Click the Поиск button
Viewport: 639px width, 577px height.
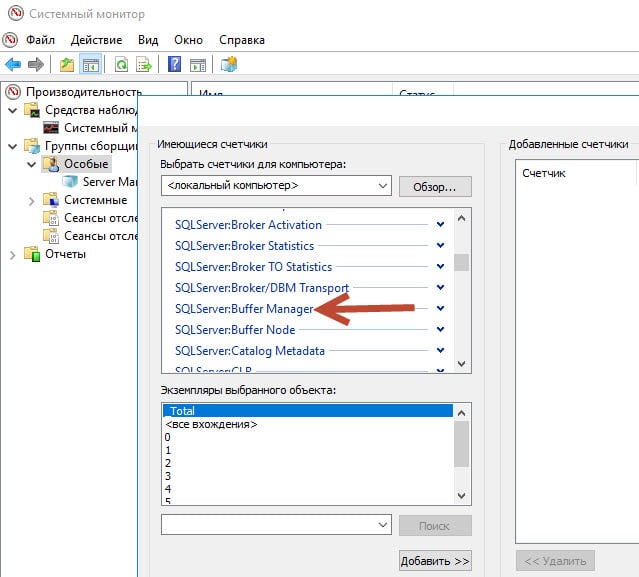(435, 526)
